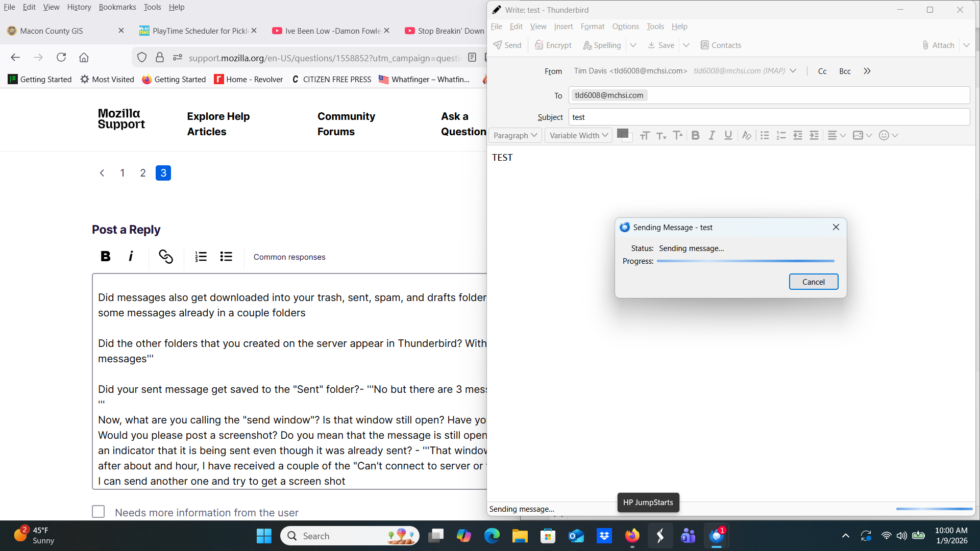Open Common responses link
The width and height of the screenshot is (980, 551).
click(289, 257)
